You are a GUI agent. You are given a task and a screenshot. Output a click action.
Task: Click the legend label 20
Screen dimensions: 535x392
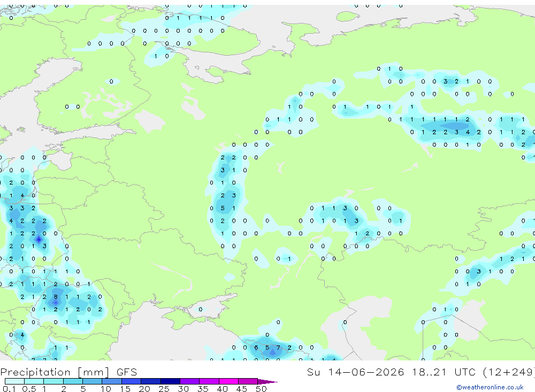(x=144, y=389)
